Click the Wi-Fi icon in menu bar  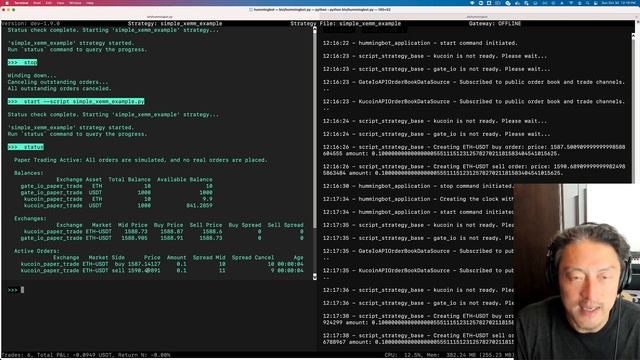(571, 3)
